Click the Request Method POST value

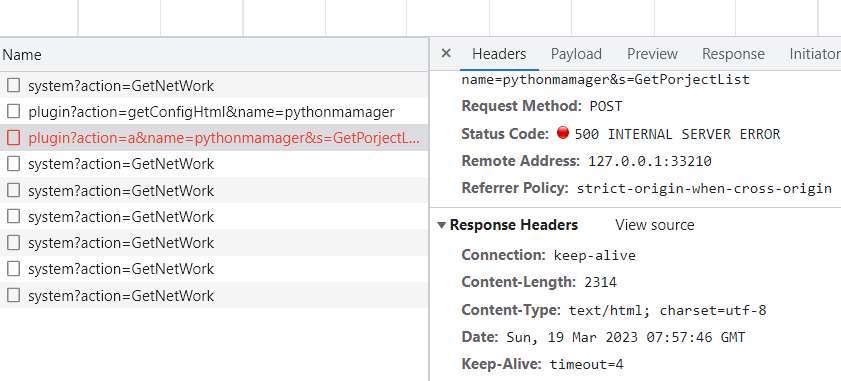click(606, 106)
